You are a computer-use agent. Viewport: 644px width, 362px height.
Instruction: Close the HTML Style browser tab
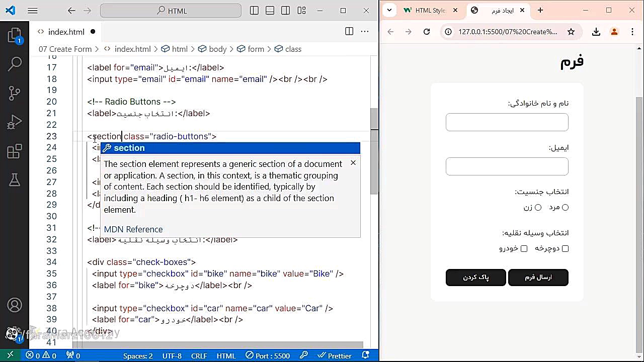point(456,10)
